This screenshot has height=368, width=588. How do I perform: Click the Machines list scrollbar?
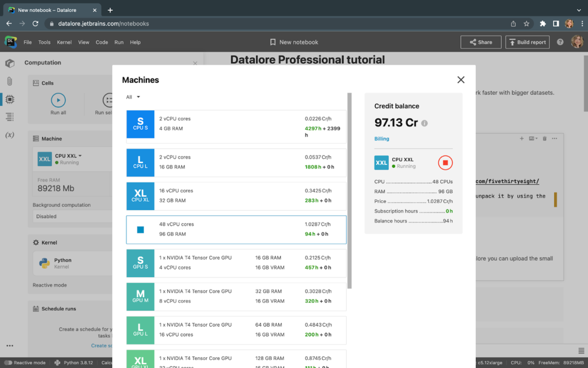[x=350, y=191]
